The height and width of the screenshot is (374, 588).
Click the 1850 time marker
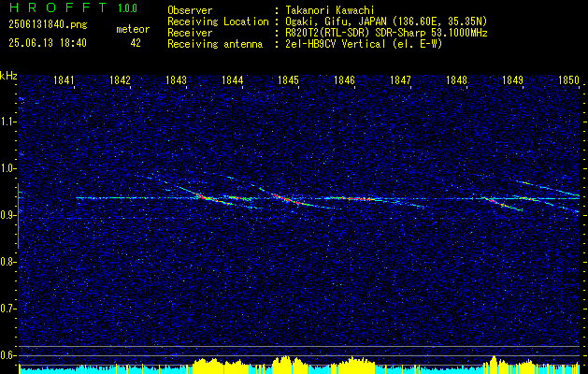click(x=569, y=80)
